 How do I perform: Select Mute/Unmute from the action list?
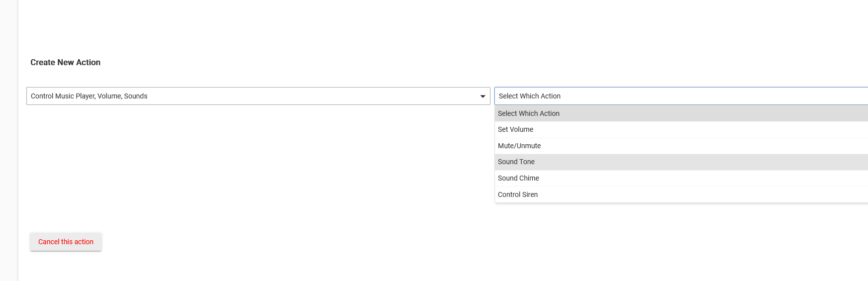tap(519, 146)
